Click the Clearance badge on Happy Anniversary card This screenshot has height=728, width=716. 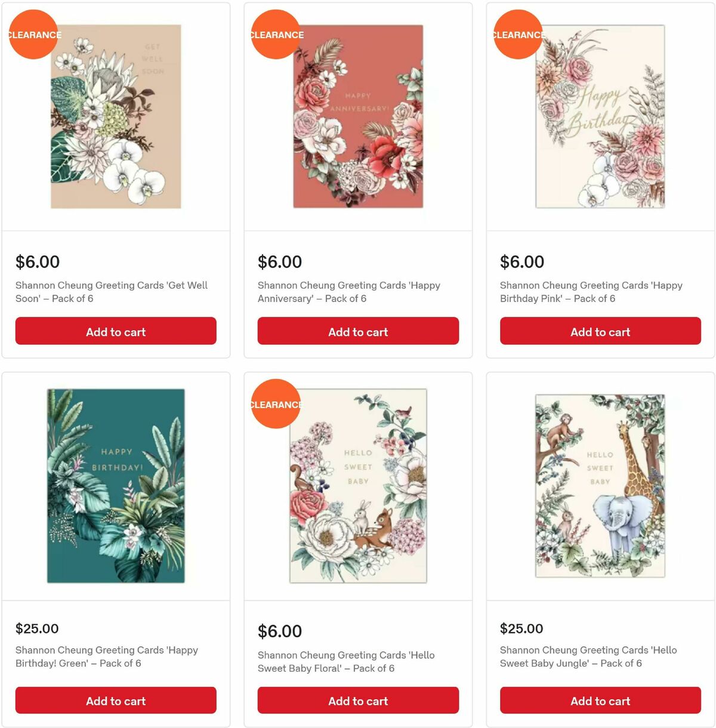(x=275, y=35)
